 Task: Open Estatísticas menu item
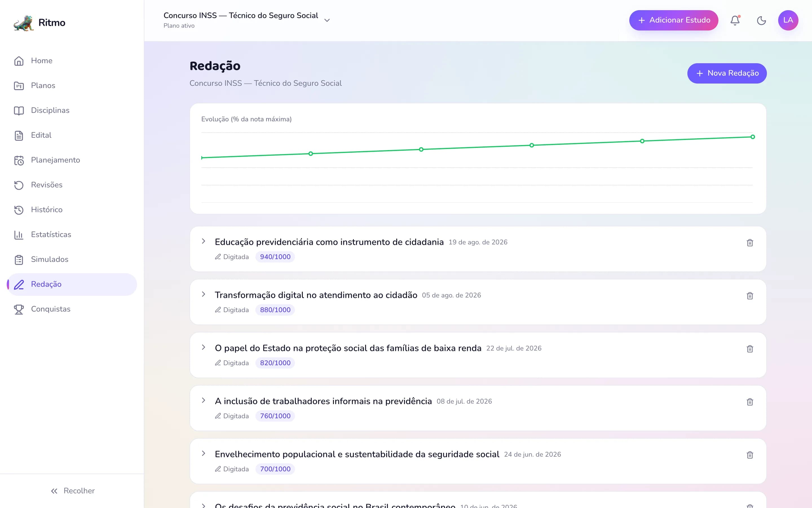click(x=72, y=235)
